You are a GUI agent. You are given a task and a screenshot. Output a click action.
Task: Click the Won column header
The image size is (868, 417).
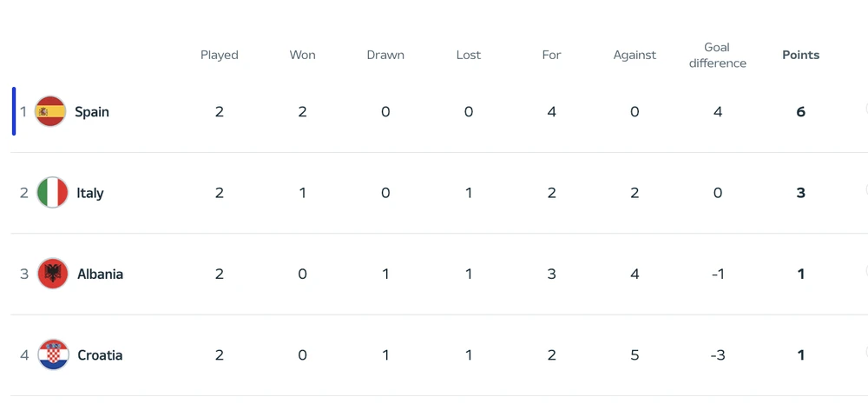coord(302,55)
